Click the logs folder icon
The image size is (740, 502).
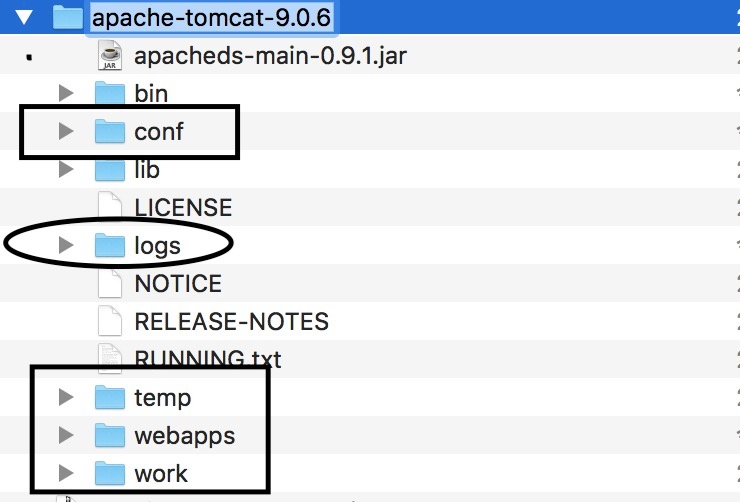tap(109, 245)
